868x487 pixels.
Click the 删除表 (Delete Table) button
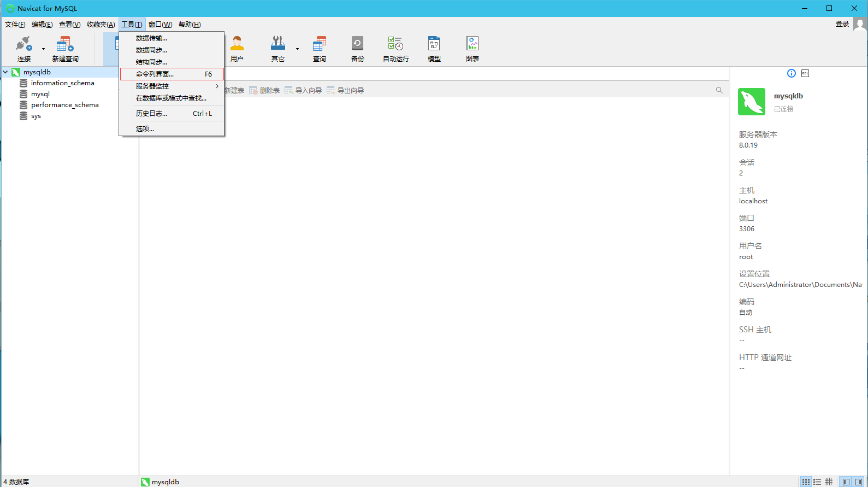click(264, 91)
